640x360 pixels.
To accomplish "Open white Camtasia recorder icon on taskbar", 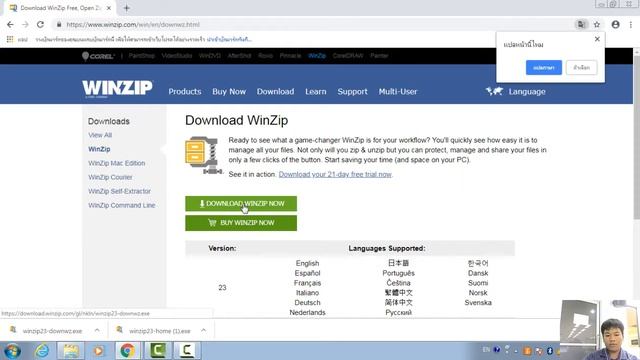I will [187, 351].
